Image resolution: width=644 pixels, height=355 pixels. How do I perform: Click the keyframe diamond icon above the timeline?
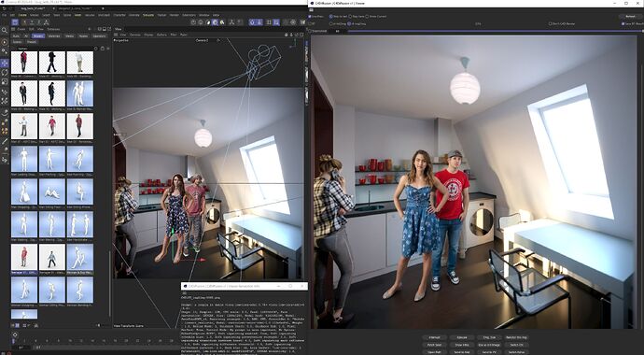coord(15,334)
